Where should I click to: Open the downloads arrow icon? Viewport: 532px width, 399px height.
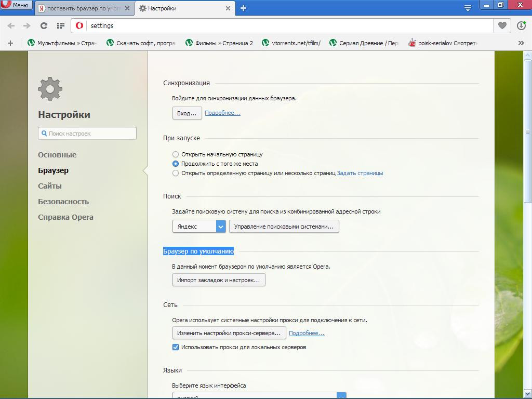(521, 25)
